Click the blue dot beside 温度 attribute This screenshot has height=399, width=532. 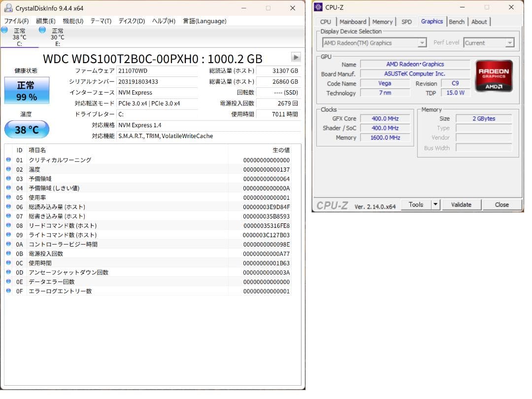coord(9,169)
